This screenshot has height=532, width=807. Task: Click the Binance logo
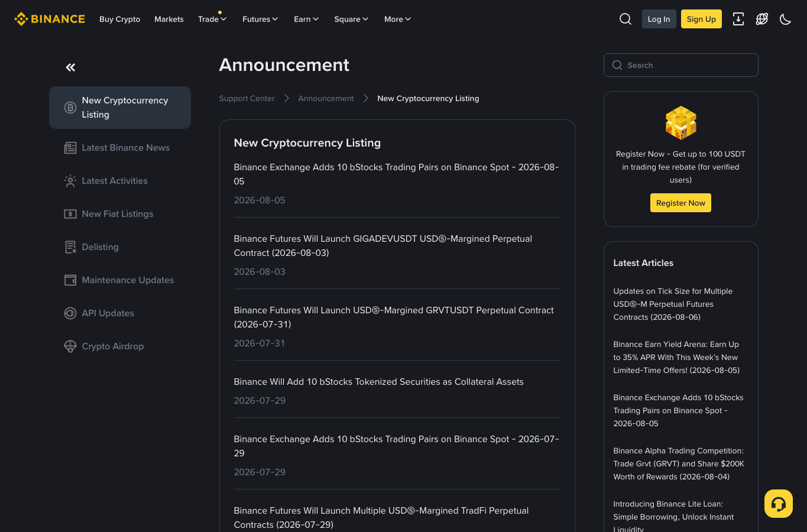[x=50, y=19]
